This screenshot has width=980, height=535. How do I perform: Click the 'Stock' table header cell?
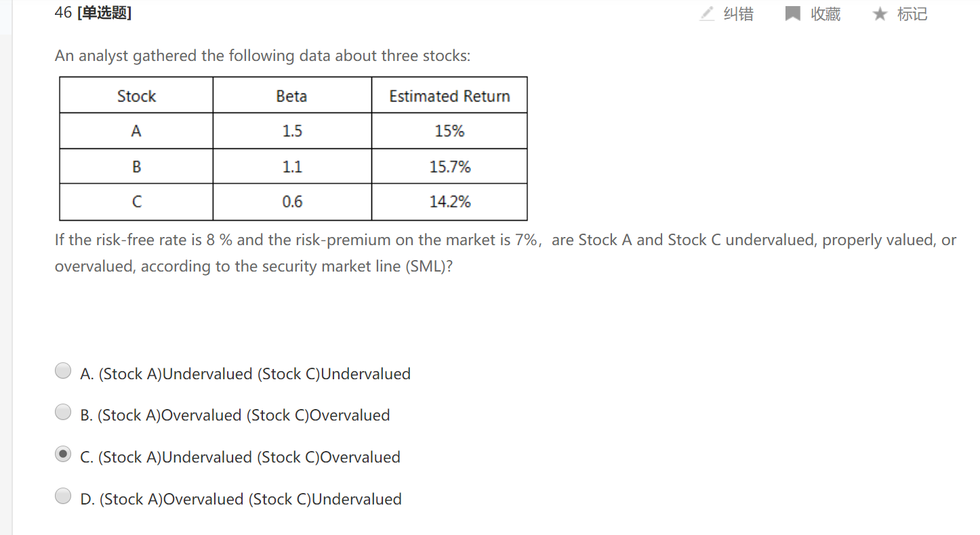(136, 96)
